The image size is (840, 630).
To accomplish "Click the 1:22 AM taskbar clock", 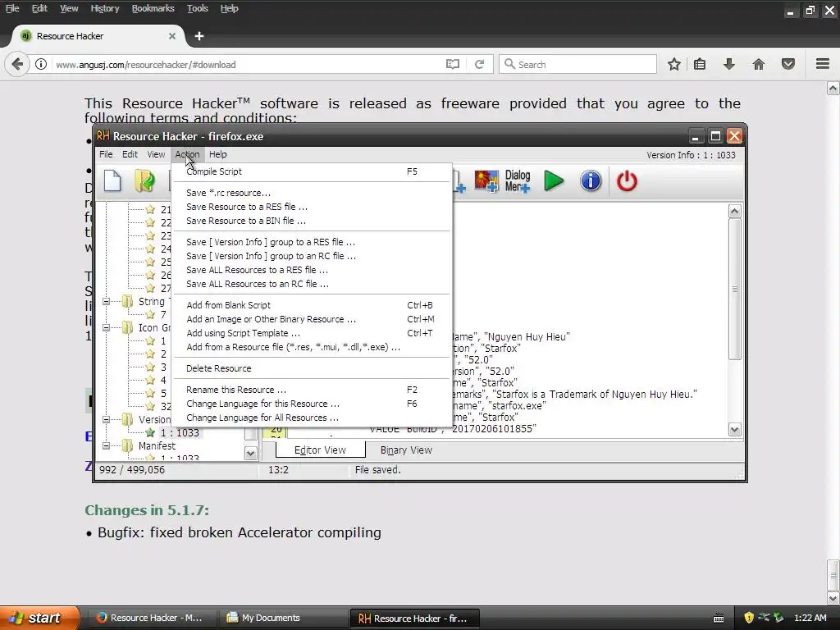I will click(810, 618).
